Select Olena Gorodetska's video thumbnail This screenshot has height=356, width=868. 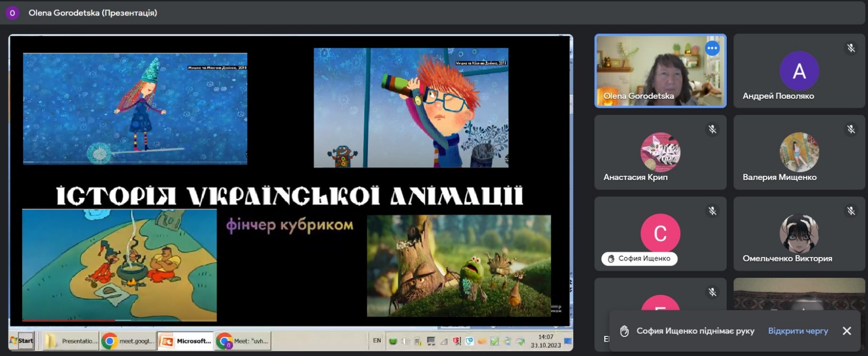click(x=660, y=71)
